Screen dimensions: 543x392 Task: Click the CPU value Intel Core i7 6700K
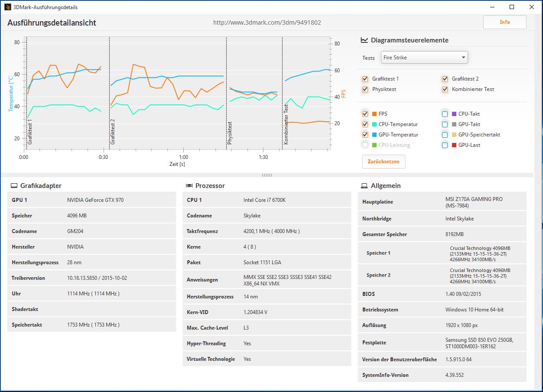coord(265,200)
